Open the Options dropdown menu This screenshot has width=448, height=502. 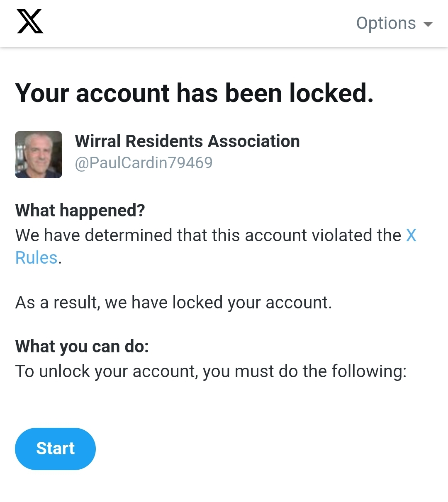click(x=394, y=23)
